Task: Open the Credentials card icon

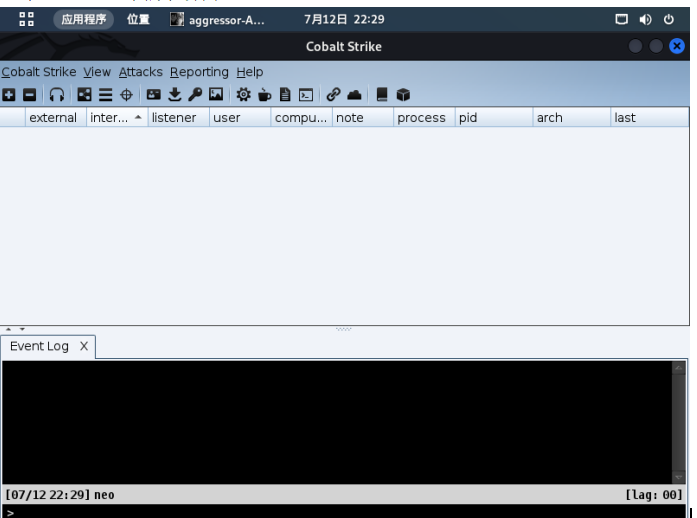Action: (154, 95)
